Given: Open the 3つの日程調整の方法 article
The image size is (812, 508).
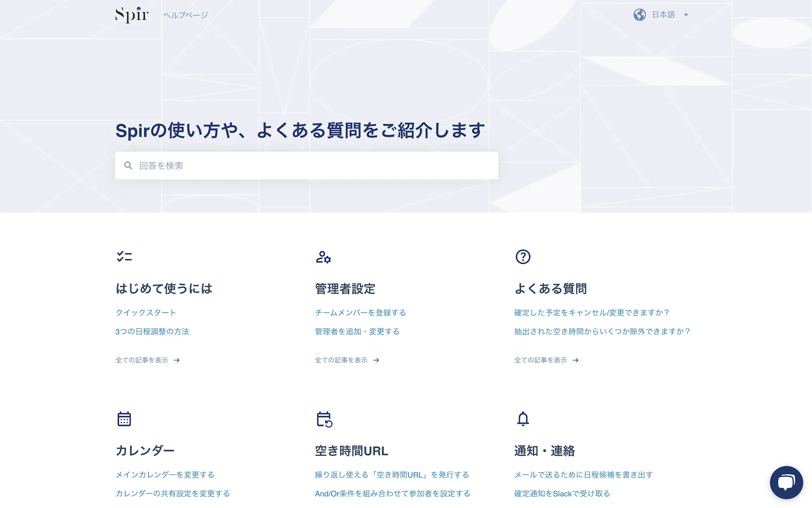Looking at the screenshot, I should coord(152,331).
